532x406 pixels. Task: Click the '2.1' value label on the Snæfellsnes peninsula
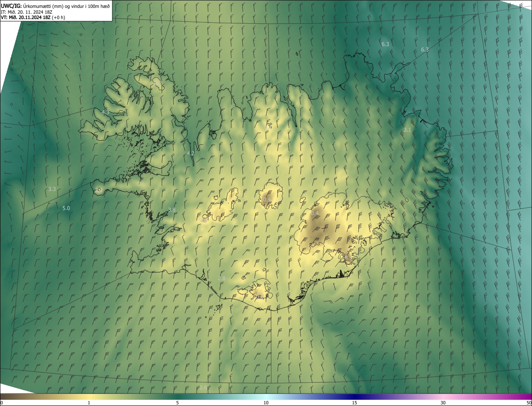(x=141, y=183)
